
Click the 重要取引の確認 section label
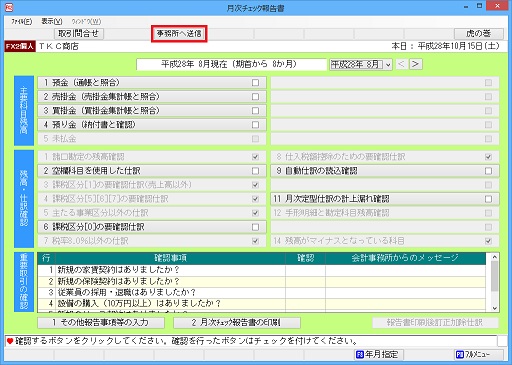click(x=24, y=282)
